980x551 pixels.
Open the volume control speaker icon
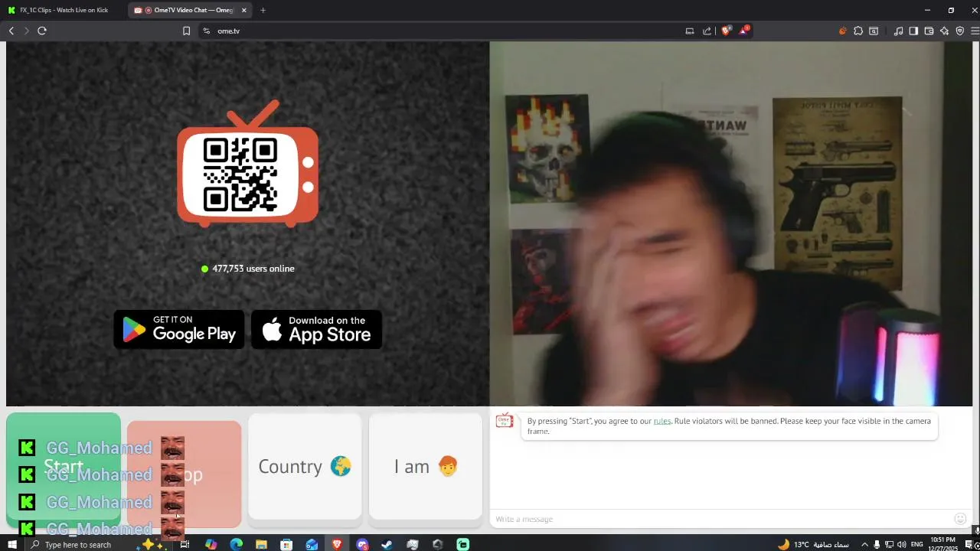pyautogui.click(x=901, y=544)
